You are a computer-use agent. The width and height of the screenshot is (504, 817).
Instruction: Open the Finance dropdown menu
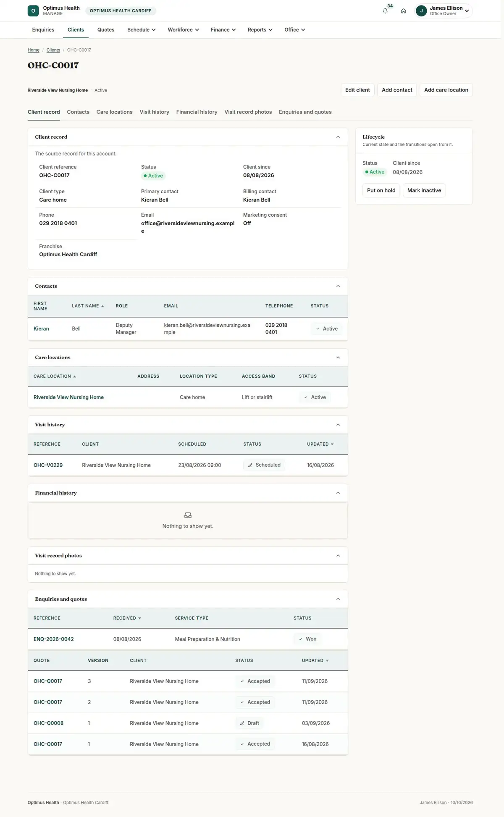point(223,30)
